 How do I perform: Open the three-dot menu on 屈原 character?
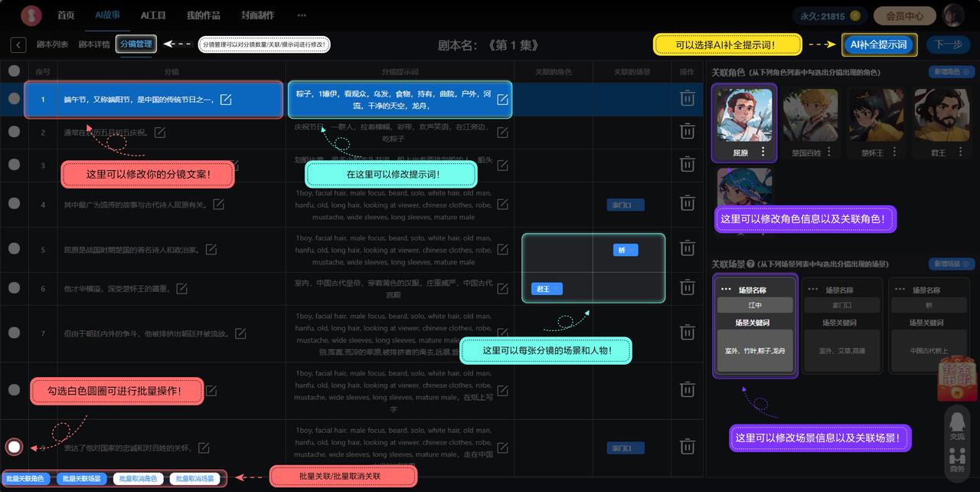coord(763,153)
